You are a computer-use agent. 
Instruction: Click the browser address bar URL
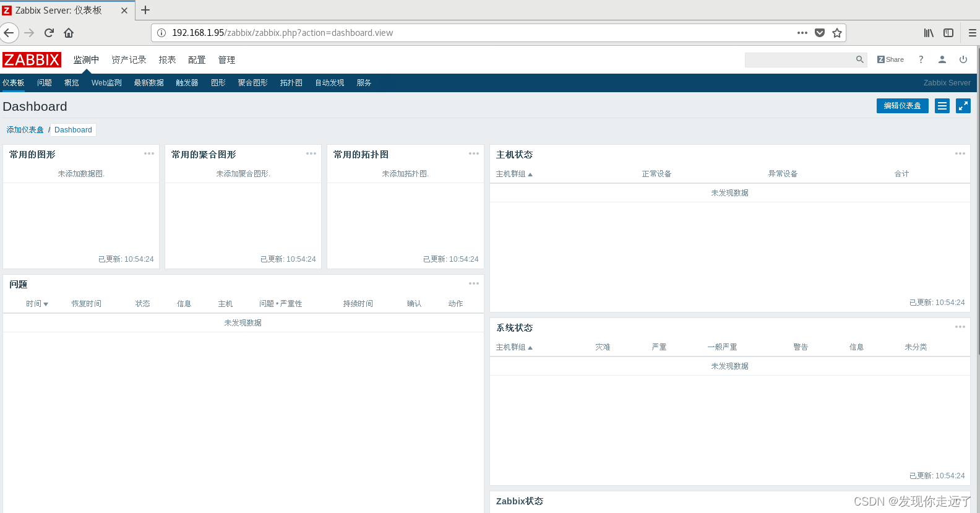tap(282, 33)
